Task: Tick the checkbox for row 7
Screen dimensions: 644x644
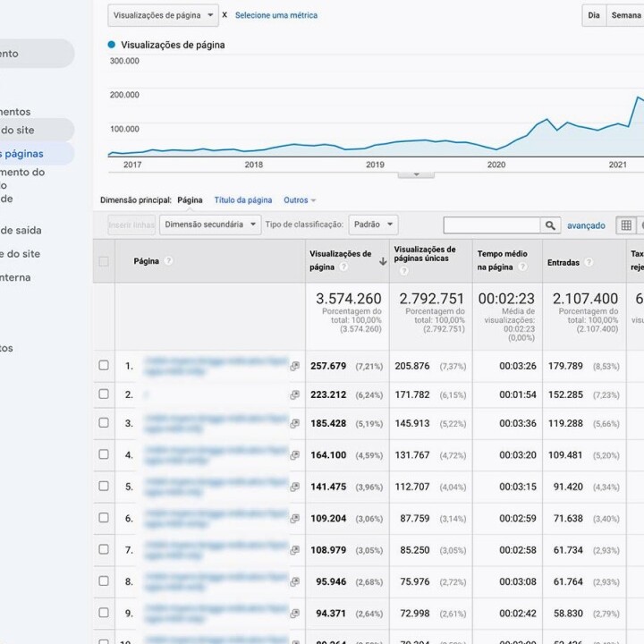Action: point(104,549)
